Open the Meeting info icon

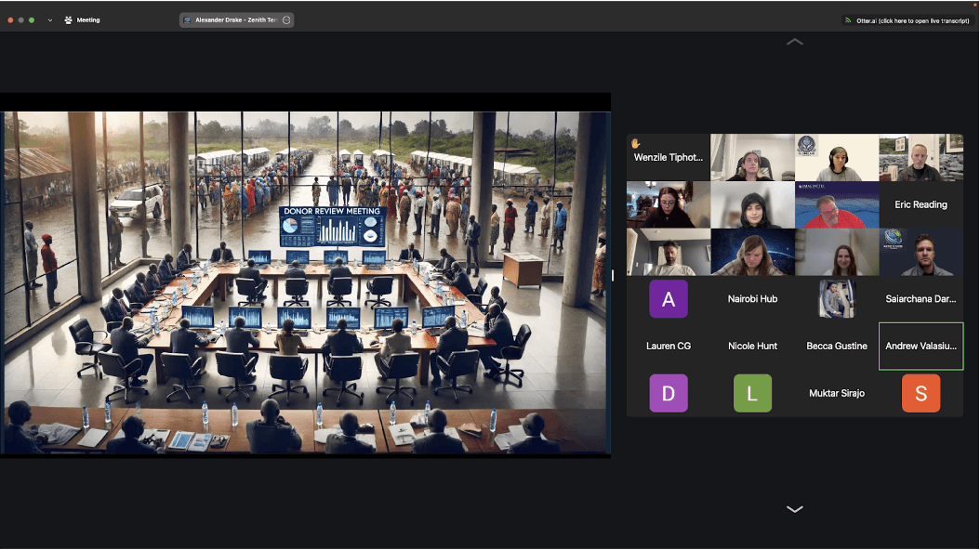[68, 20]
